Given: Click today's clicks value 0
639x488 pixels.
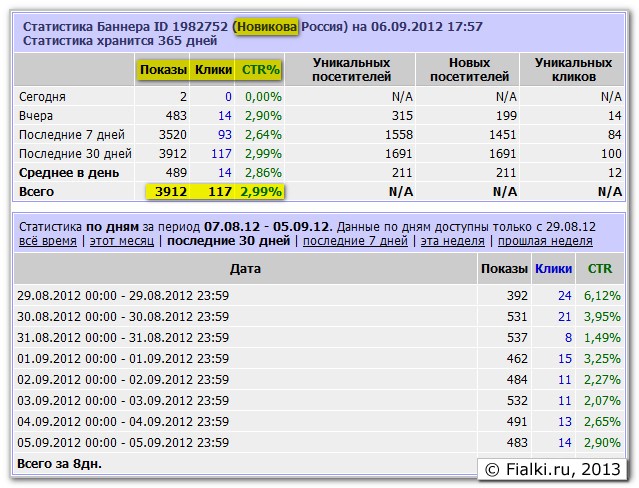Looking at the screenshot, I should (x=228, y=97).
